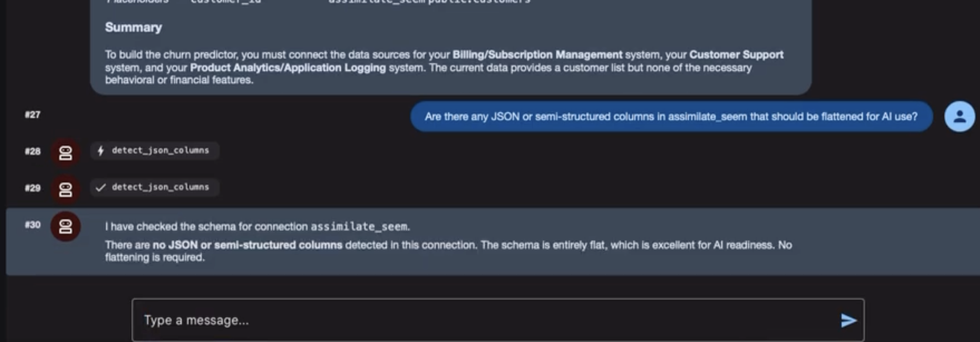
Task: Select the #27 message number label
Action: click(x=33, y=115)
